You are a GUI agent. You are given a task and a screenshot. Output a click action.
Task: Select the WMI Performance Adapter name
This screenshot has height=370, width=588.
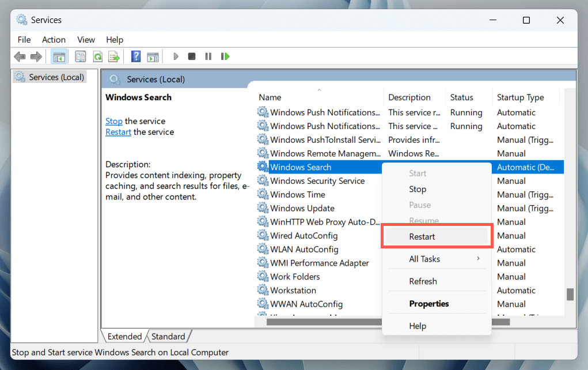coord(320,263)
